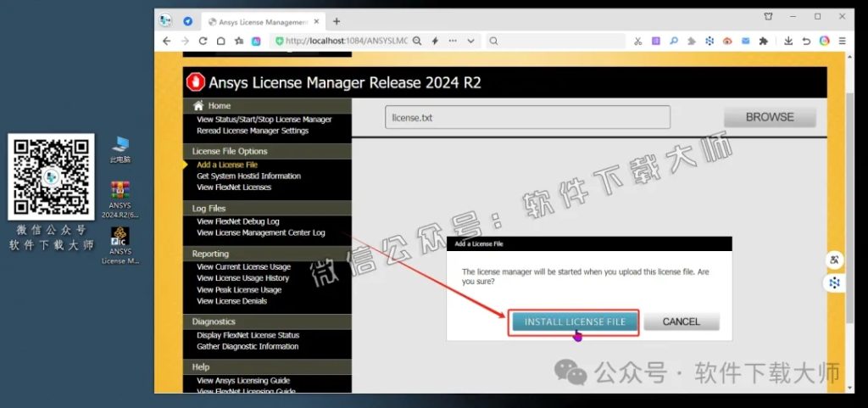Viewport: 868px width, 408px height.
Task: Open View FlexNet Licenses
Action: (234, 187)
